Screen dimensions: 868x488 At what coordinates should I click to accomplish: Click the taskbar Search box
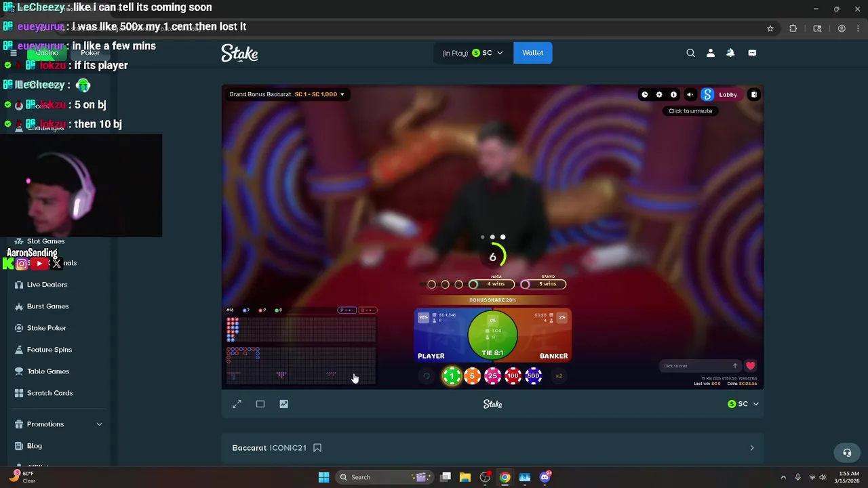click(385, 477)
